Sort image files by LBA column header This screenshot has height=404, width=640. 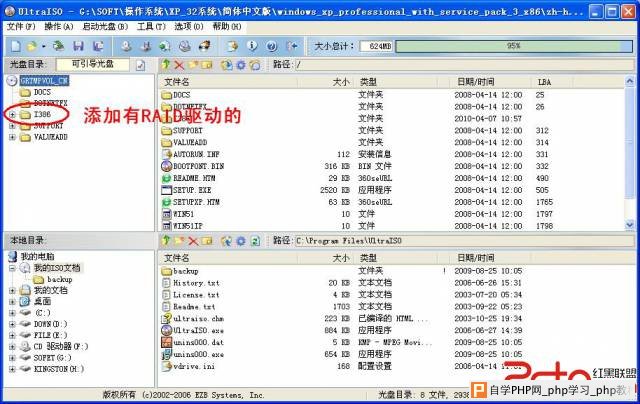553,82
